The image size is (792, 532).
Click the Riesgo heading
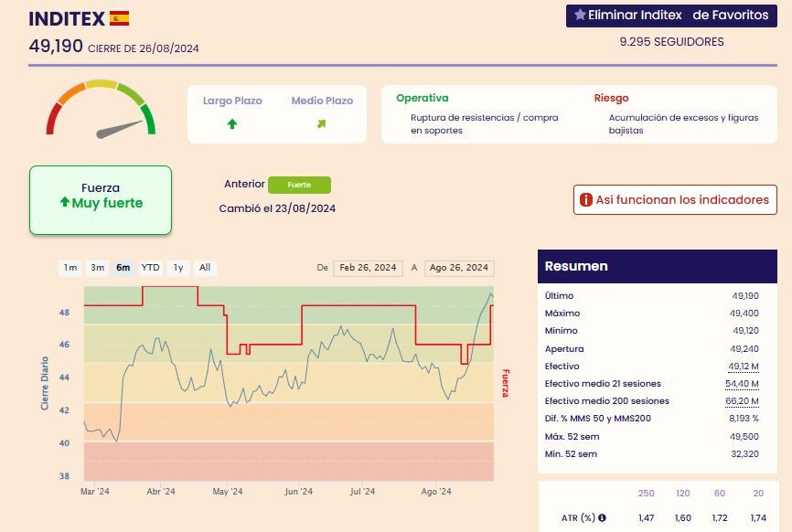611,98
